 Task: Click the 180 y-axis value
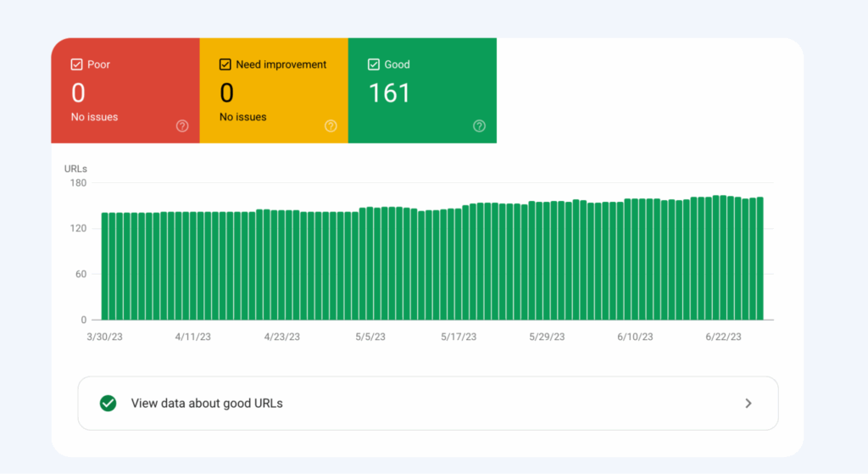pos(78,183)
